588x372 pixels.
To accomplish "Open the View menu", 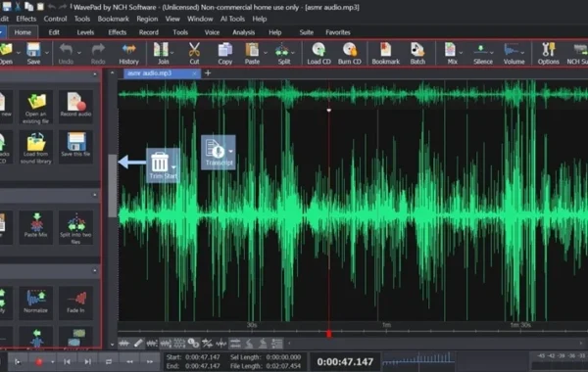I will 172,19.
